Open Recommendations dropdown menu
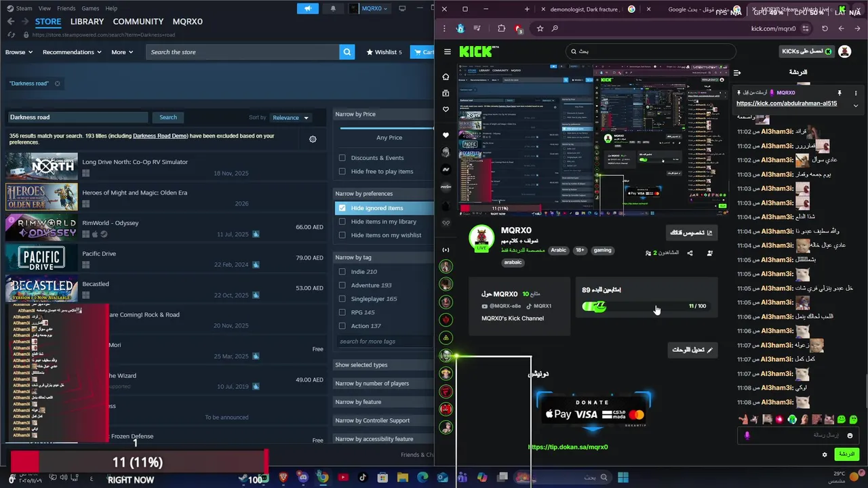Viewport: 868px width, 488px height. (72, 52)
